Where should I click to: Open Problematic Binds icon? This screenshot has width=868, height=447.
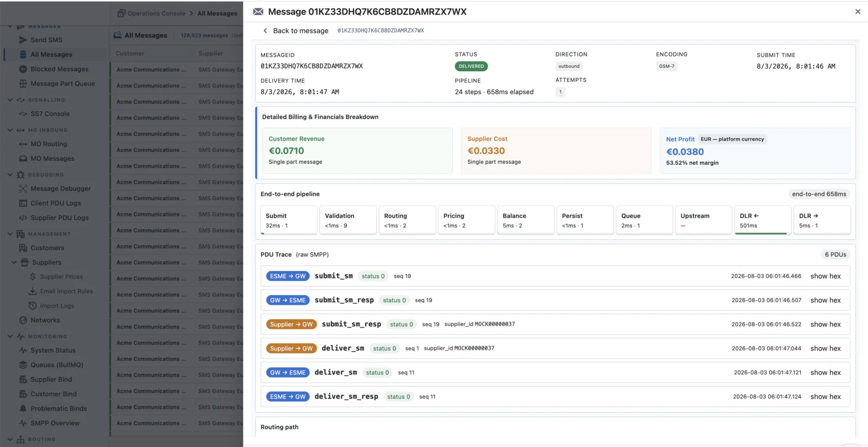tap(23, 408)
